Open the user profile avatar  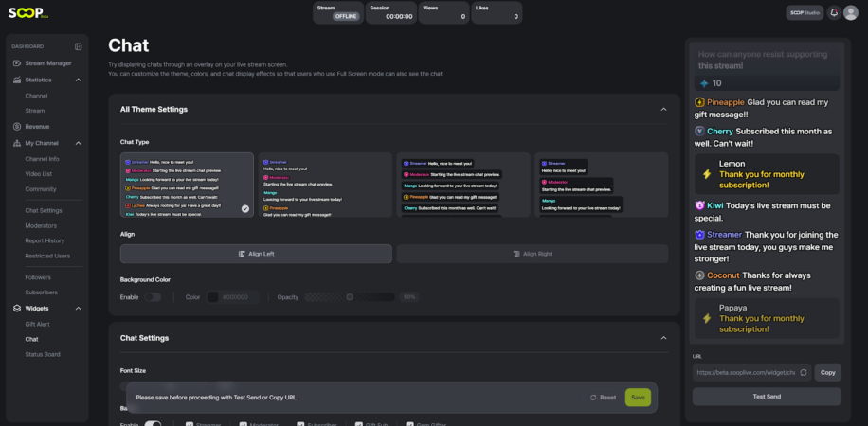tap(850, 12)
